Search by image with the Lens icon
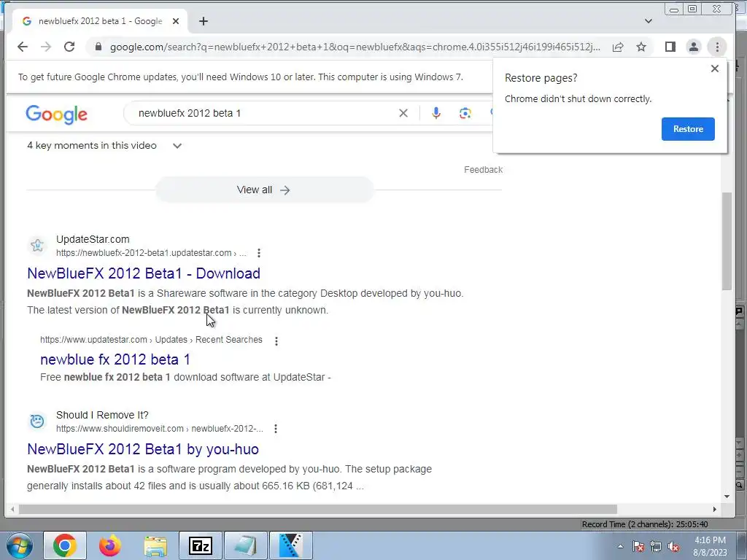The image size is (747, 560). click(x=465, y=113)
